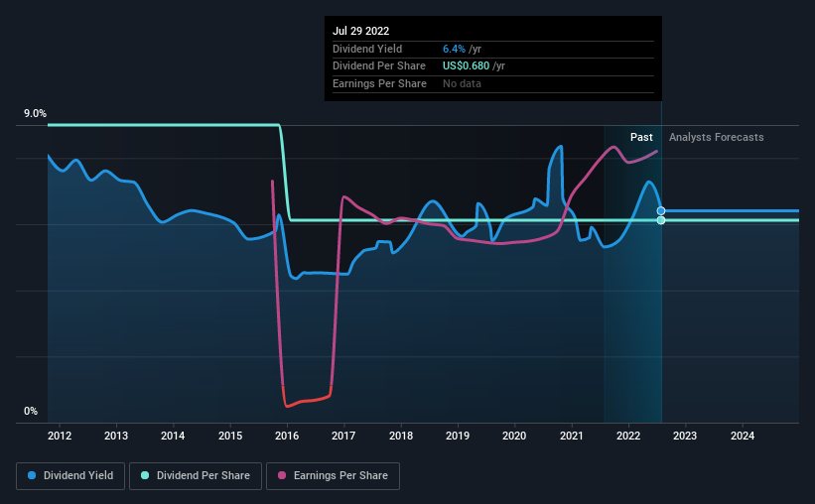Toggle the Dividend Per Share legend button

pyautogui.click(x=196, y=476)
